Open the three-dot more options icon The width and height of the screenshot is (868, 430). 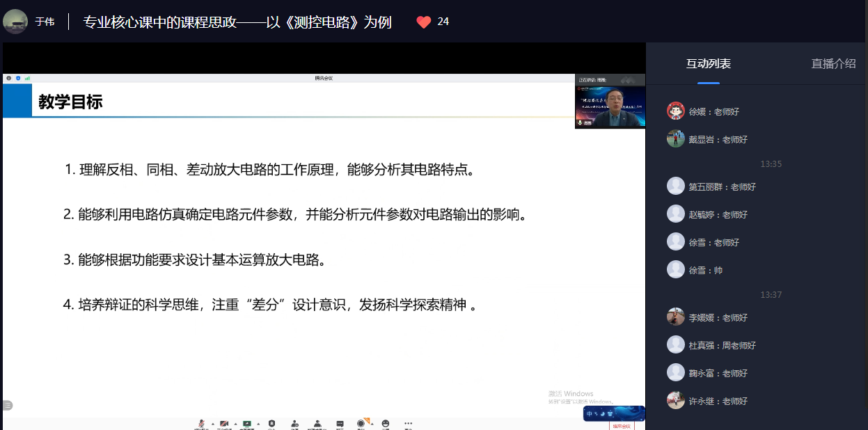(408, 424)
